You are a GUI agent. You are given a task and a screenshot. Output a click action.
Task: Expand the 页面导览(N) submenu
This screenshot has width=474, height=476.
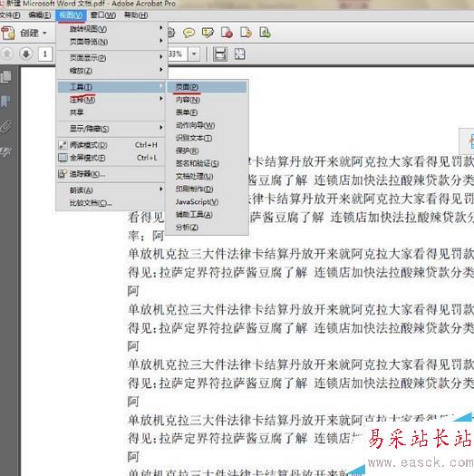click(111, 42)
